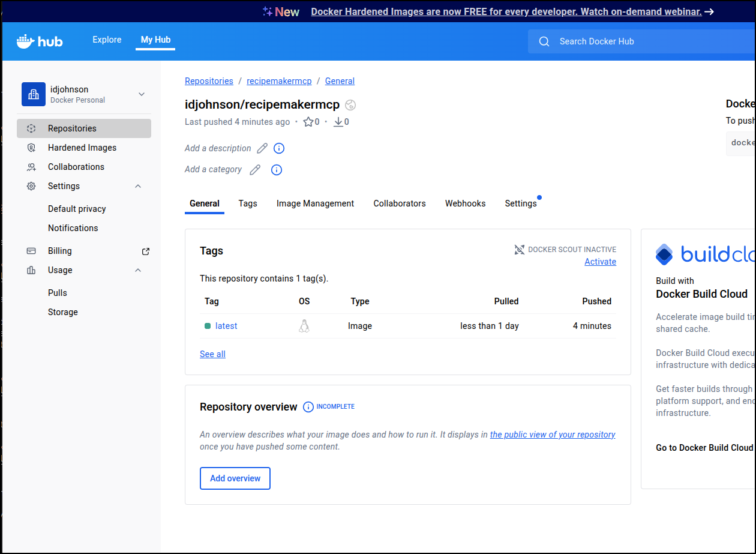Open the Webhooks tab

(465, 203)
